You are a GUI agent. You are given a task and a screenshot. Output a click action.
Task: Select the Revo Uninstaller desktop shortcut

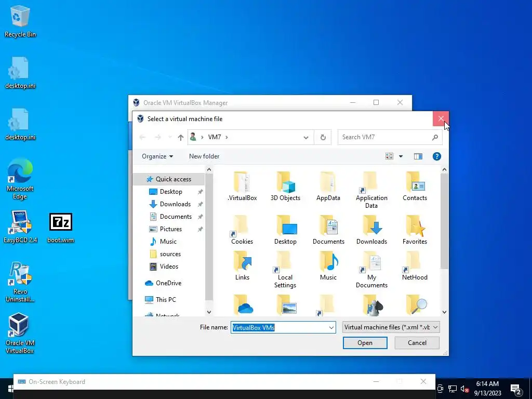20,282
